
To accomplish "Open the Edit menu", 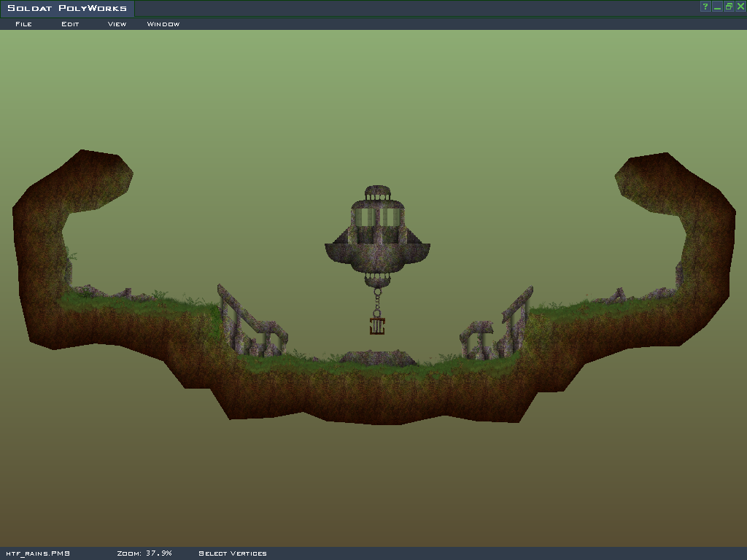I will click(x=70, y=24).
